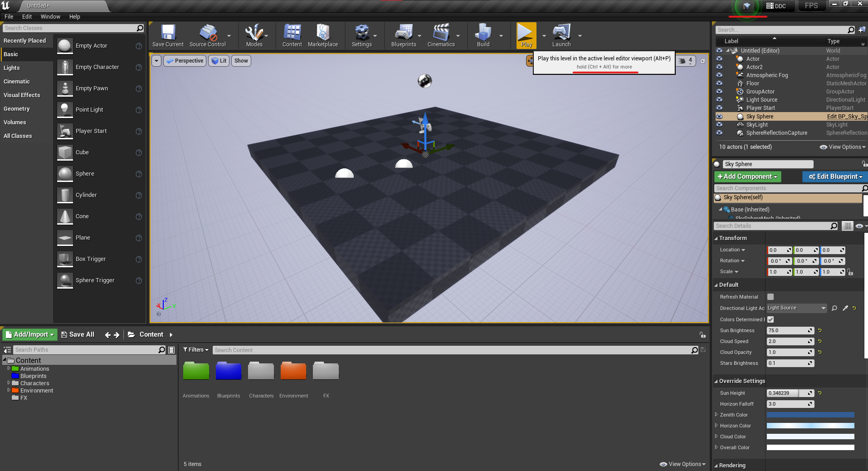This screenshot has width=868, height=471.
Task: Hide the Floor actor in outliner
Action: [719, 83]
